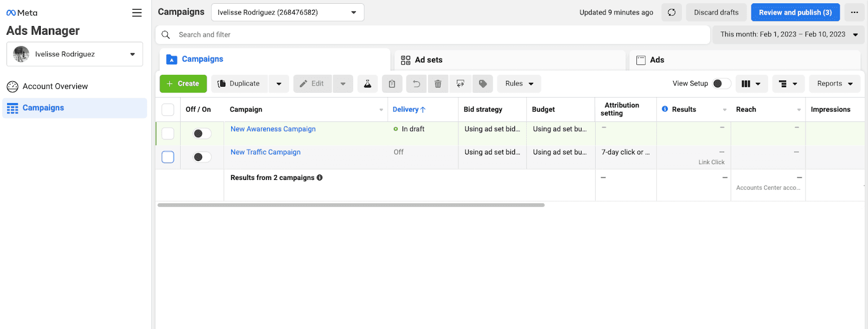868x329 pixels.
Task: Open the hamburger menu beside Meta logo
Action: pos(137,13)
